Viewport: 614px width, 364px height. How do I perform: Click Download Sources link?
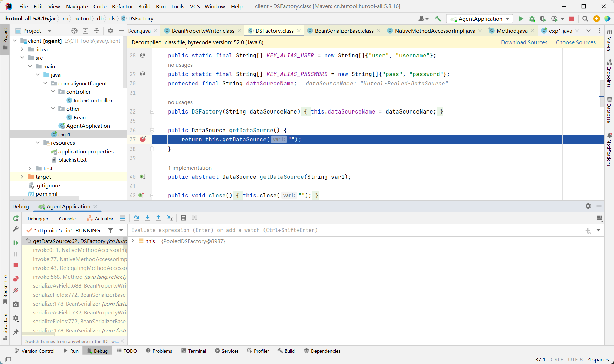pyautogui.click(x=524, y=42)
